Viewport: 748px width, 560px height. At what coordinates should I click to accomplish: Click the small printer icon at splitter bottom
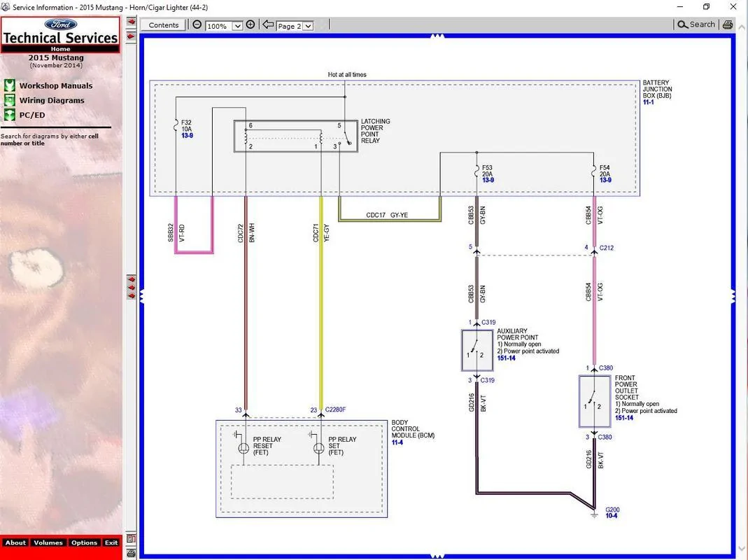click(131, 553)
